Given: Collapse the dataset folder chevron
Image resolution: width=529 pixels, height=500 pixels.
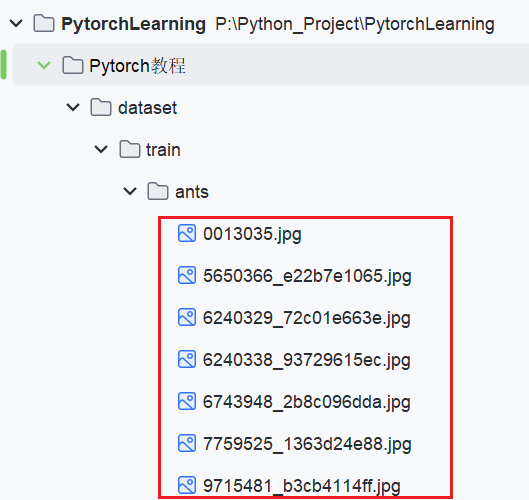Looking at the screenshot, I should pos(73,108).
